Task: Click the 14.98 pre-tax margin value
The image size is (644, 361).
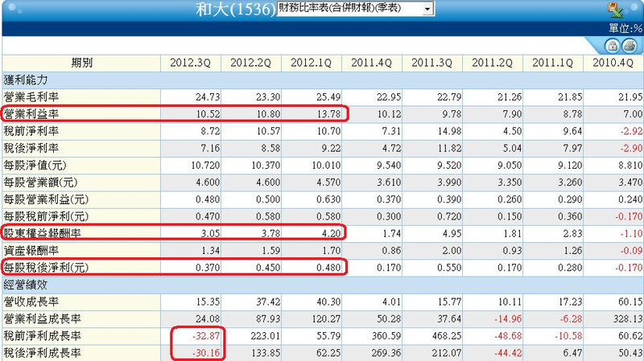Action: (449, 131)
